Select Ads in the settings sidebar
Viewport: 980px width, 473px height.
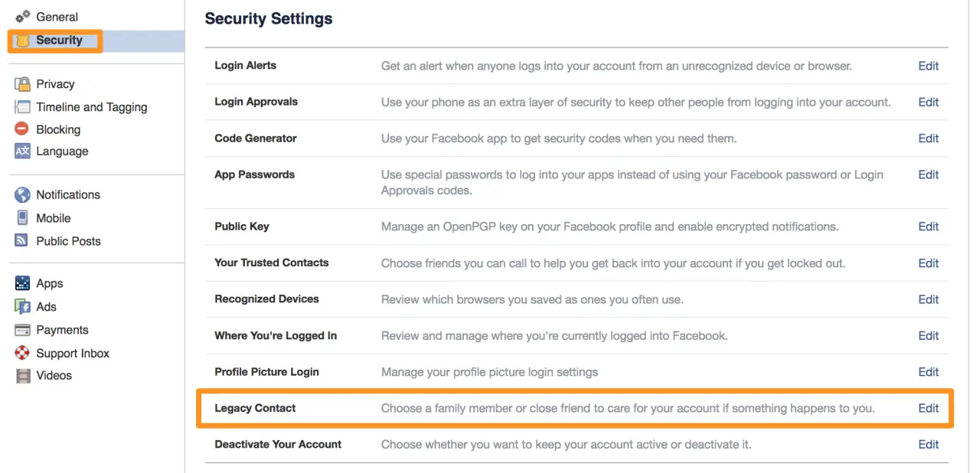point(46,307)
